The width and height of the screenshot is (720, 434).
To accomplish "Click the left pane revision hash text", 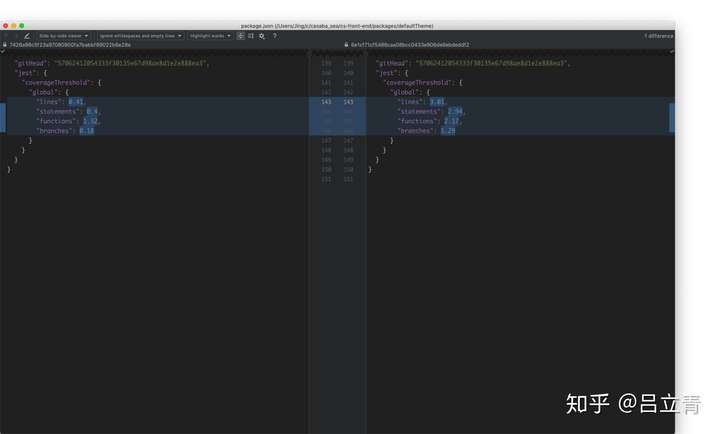I will pyautogui.click(x=70, y=45).
